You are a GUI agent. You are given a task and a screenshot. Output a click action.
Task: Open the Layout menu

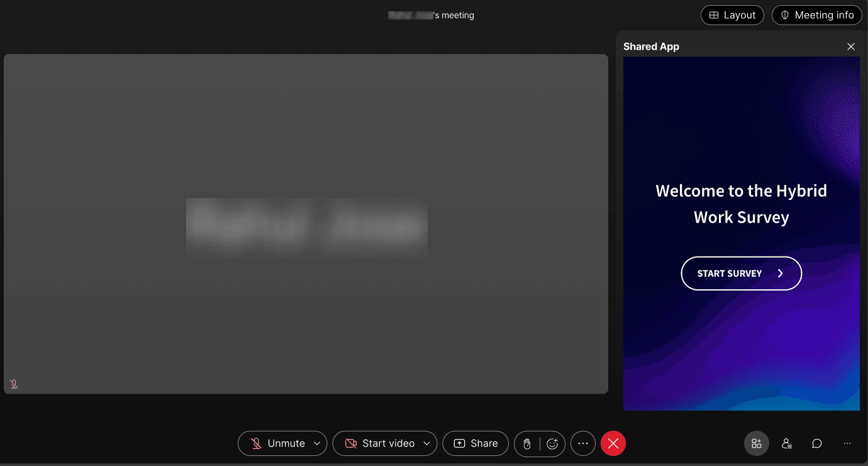coord(732,15)
